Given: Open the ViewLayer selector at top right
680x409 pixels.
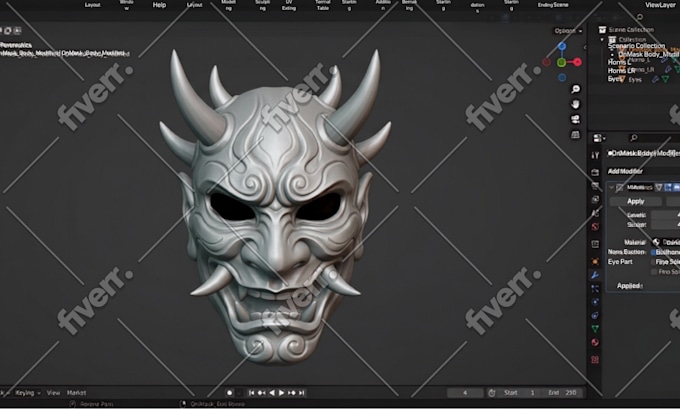Looking at the screenshot, I should point(660,5).
